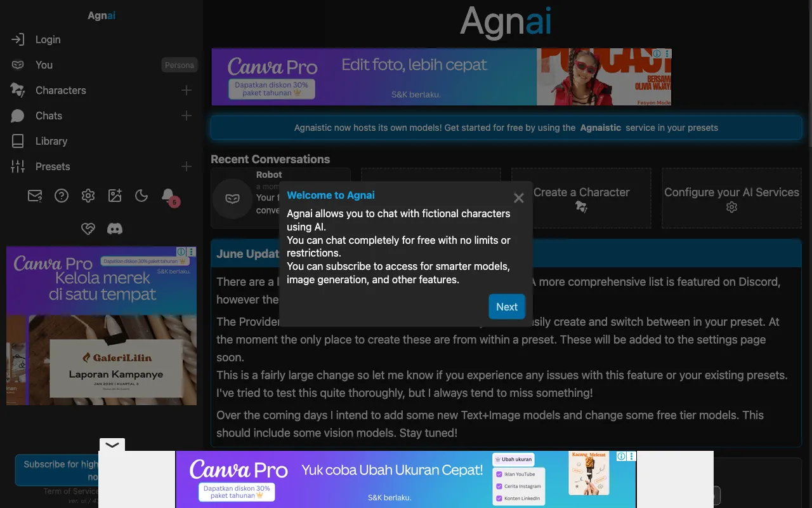Image resolution: width=812 pixels, height=508 pixels.
Task: Click the Presets sliders icon
Action: pyautogui.click(x=18, y=166)
